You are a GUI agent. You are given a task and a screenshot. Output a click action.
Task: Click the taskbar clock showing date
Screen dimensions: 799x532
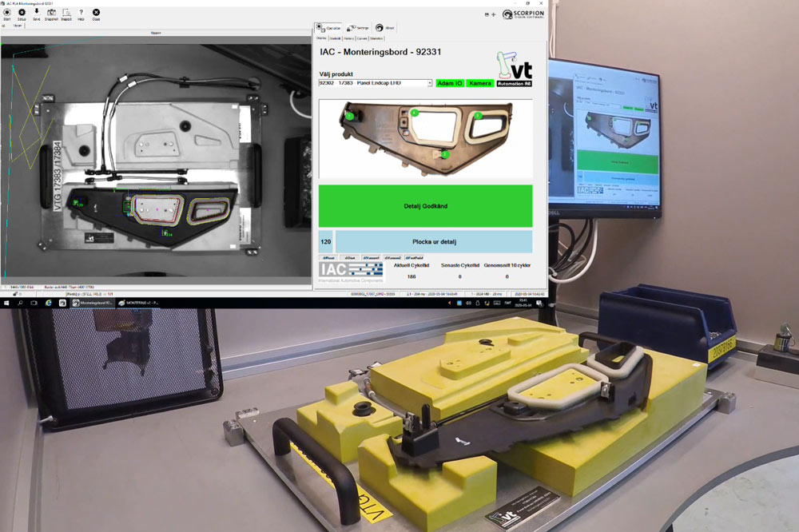tap(523, 303)
